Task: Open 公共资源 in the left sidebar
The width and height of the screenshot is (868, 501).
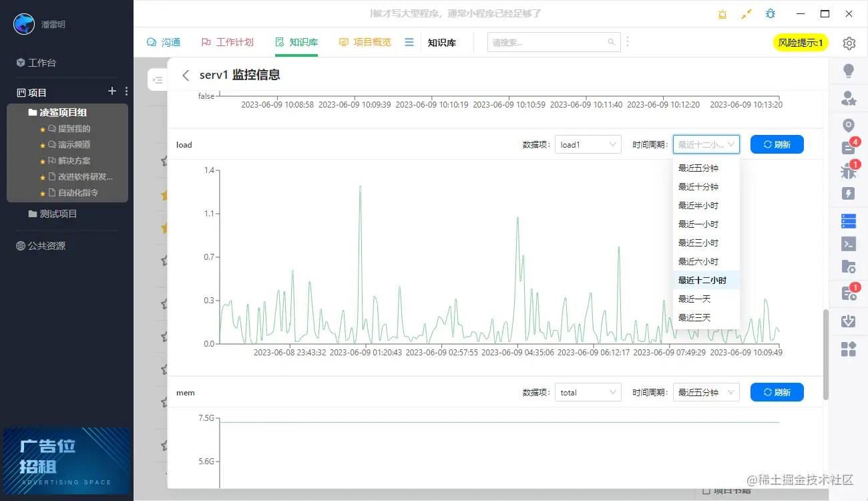Action: [x=41, y=246]
